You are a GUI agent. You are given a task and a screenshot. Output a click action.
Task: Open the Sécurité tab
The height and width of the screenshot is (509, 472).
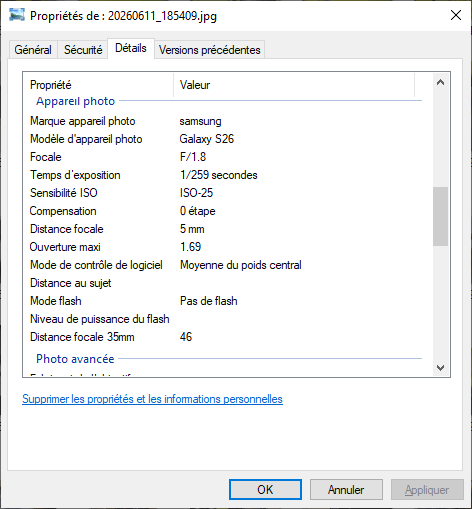click(83, 50)
